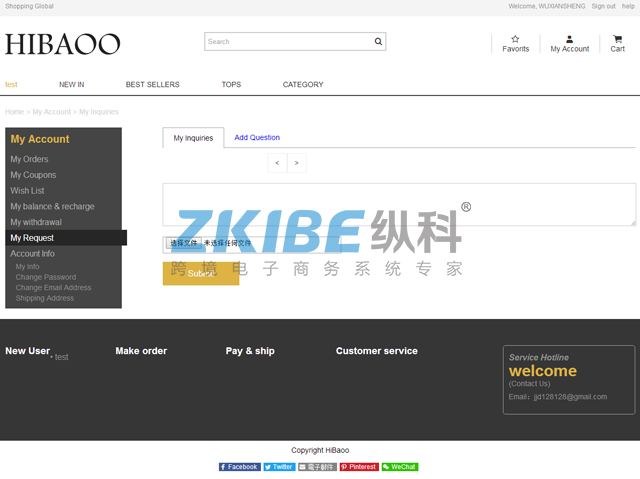Click the HIBAOO logo
Screen dimensions: 640x479
point(63,44)
